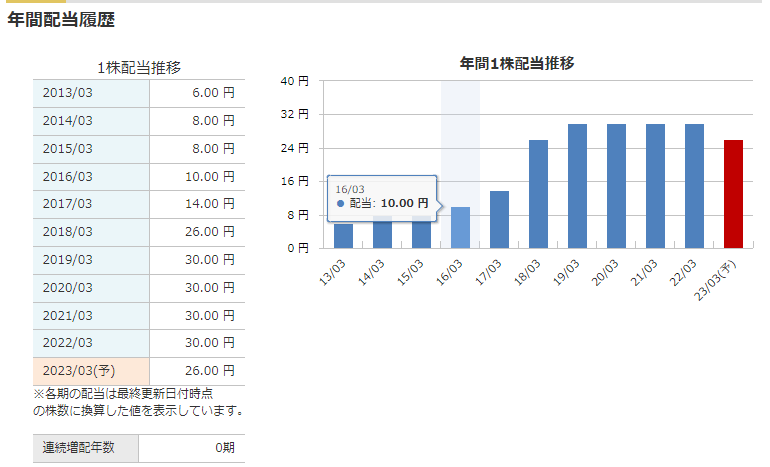Image resolution: width=770 pixels, height=467 pixels.
Task: Click the 17/03 bar in the chart
Action: [499, 220]
